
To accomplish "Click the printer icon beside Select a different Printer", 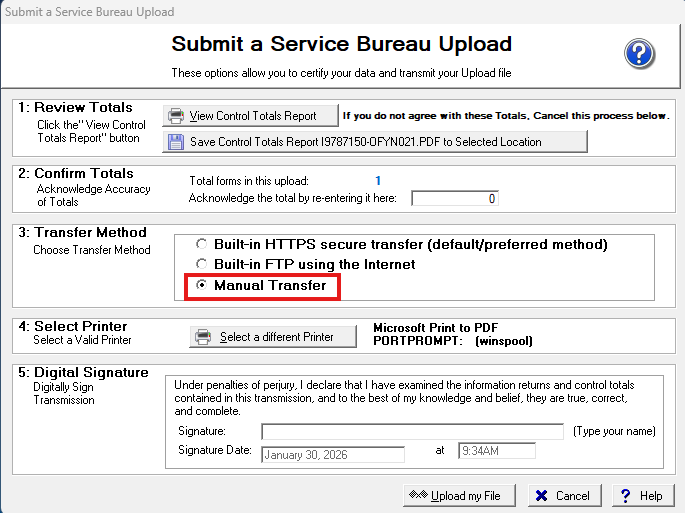I will tap(203, 337).
